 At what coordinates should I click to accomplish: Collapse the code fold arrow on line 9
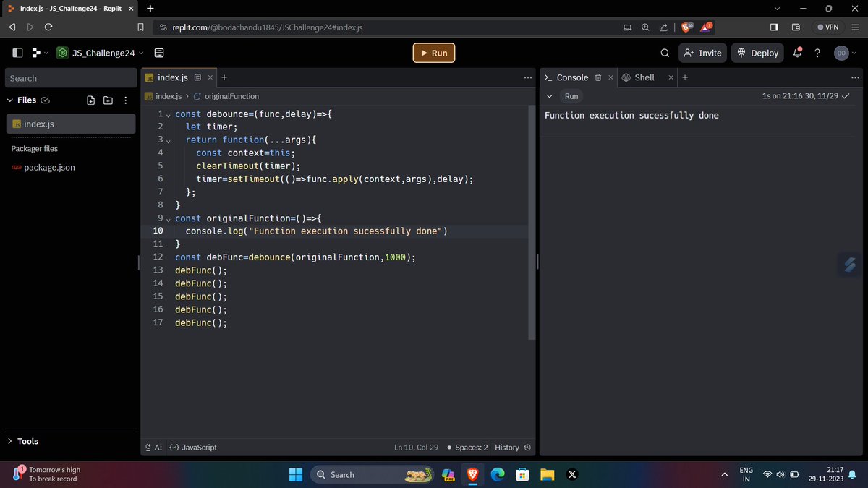(x=169, y=219)
